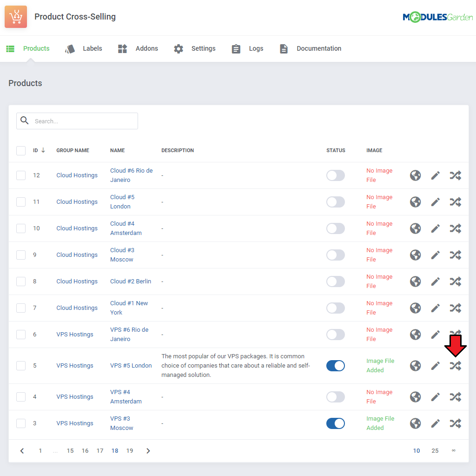Enable status toggle for Cloud #2 Berlin
This screenshot has height=476, width=476.
point(336,282)
